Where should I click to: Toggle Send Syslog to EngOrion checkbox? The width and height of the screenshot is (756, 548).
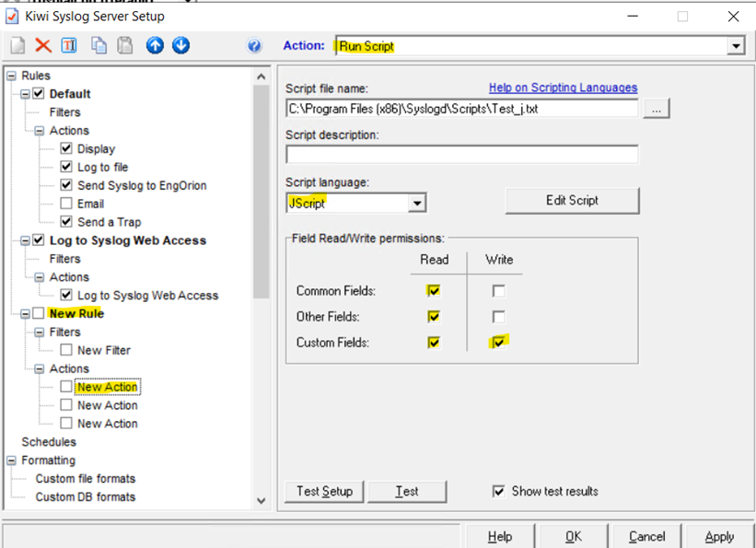point(66,185)
